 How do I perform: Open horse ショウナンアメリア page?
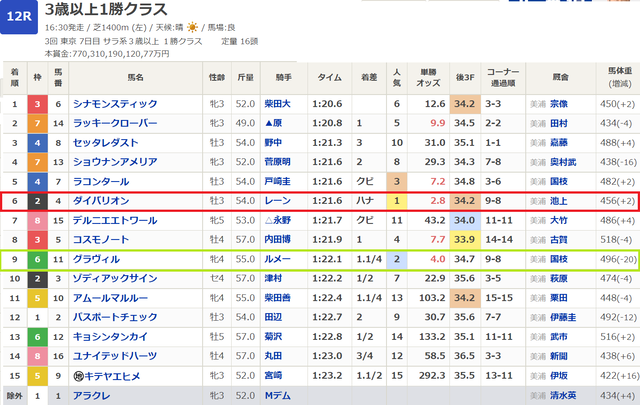115,162
